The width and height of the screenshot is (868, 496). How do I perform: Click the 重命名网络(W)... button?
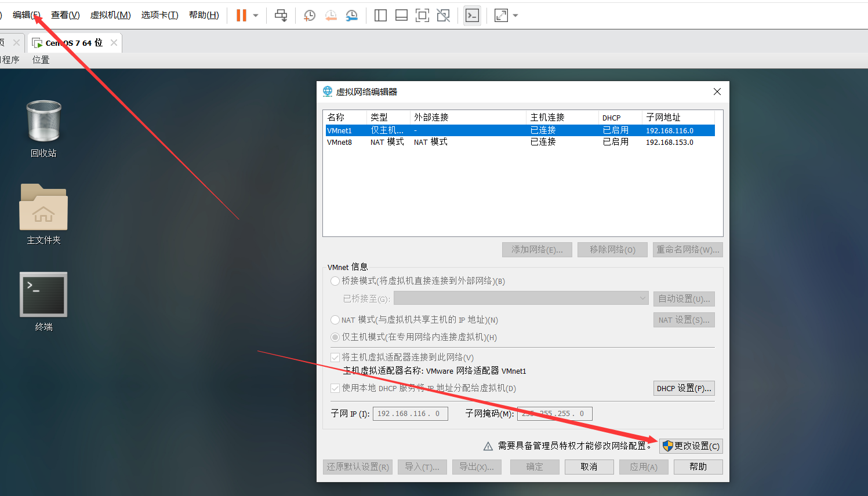click(x=688, y=250)
